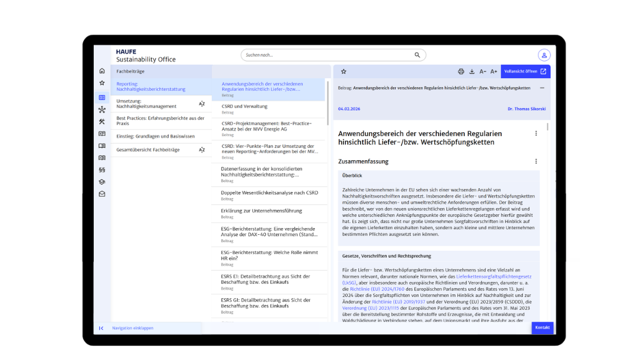Click the paragraph symbol (§§) sidebar icon

102,170
